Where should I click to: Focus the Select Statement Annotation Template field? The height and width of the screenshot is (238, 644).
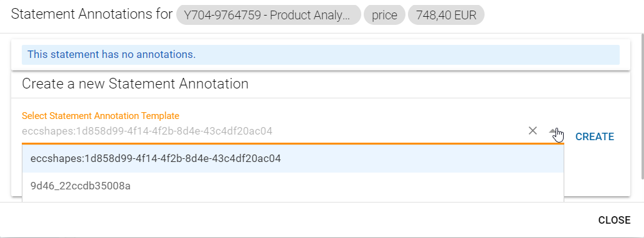[273, 131]
